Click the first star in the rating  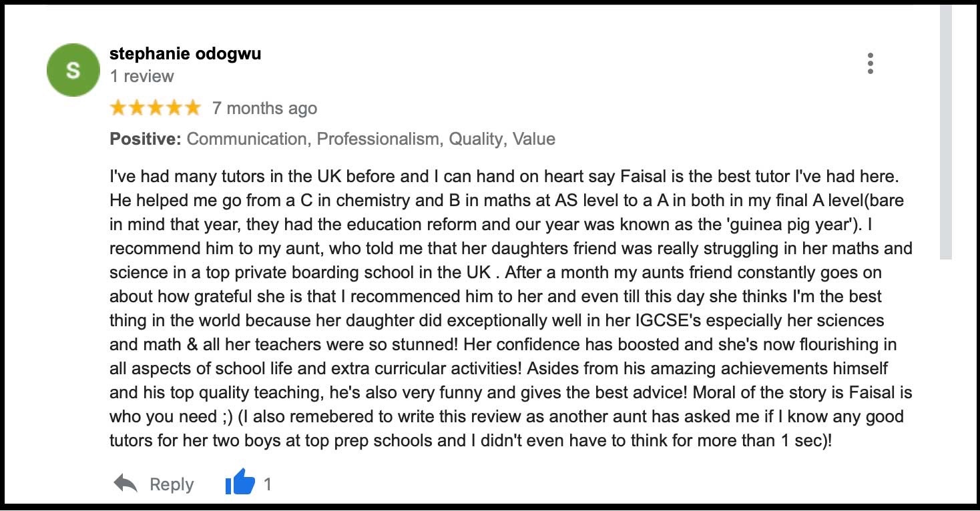[117, 107]
